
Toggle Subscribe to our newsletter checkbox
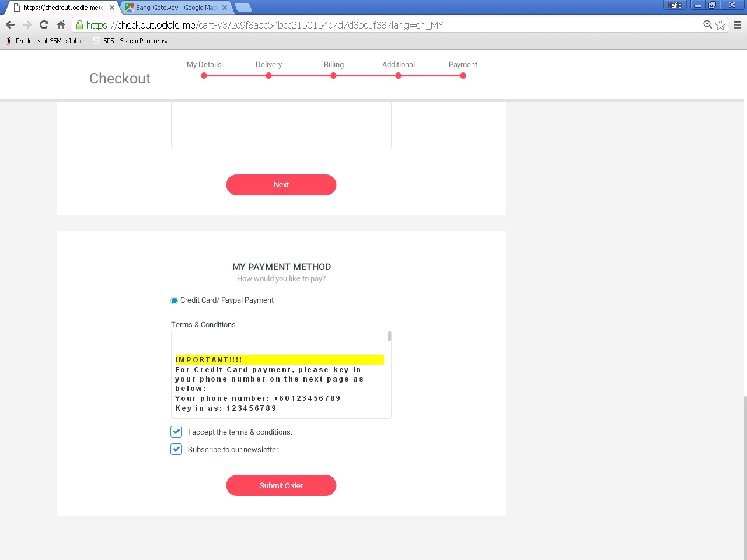tap(176, 449)
